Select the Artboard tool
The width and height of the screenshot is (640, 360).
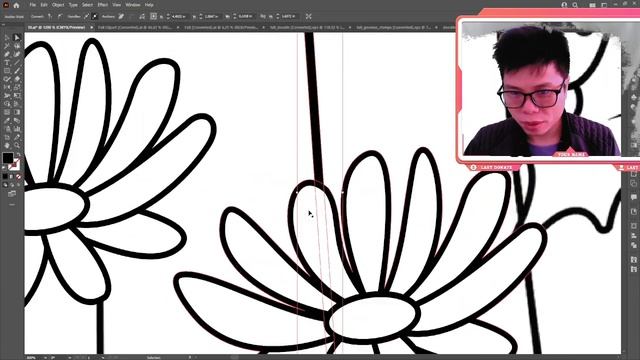coord(7,137)
